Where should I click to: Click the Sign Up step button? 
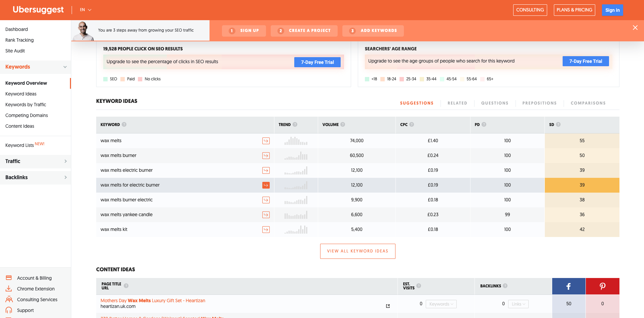coord(244,31)
